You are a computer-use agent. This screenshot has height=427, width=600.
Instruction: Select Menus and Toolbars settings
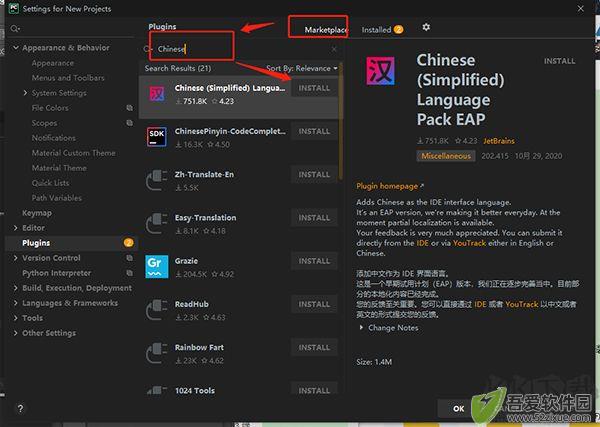[68, 78]
